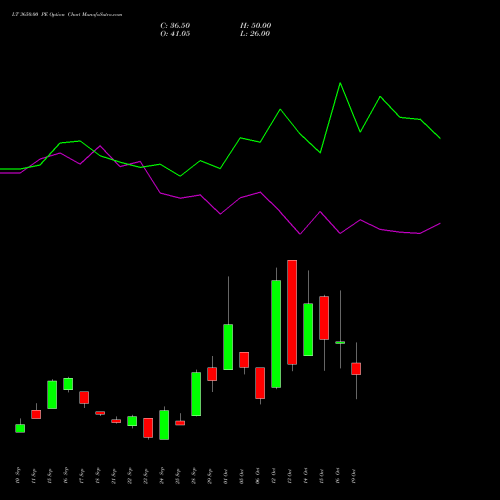This screenshot has height=500, width=500.
Task: Click the green line's highest peak
Action: tap(340, 83)
